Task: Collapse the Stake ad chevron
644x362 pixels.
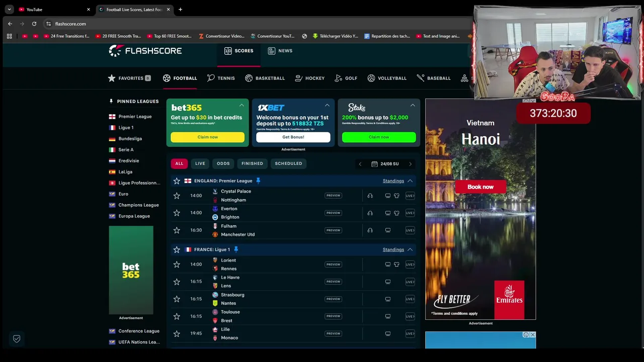Action: pos(413,106)
